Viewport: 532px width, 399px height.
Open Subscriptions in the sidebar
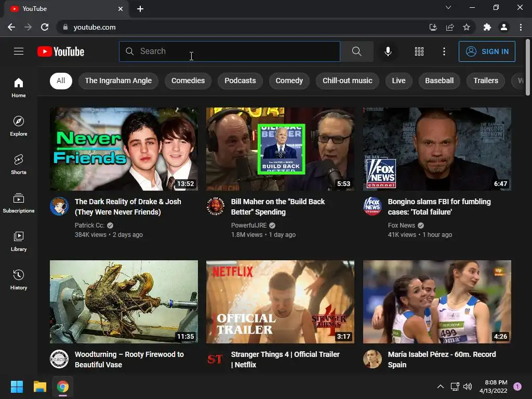[19, 203]
